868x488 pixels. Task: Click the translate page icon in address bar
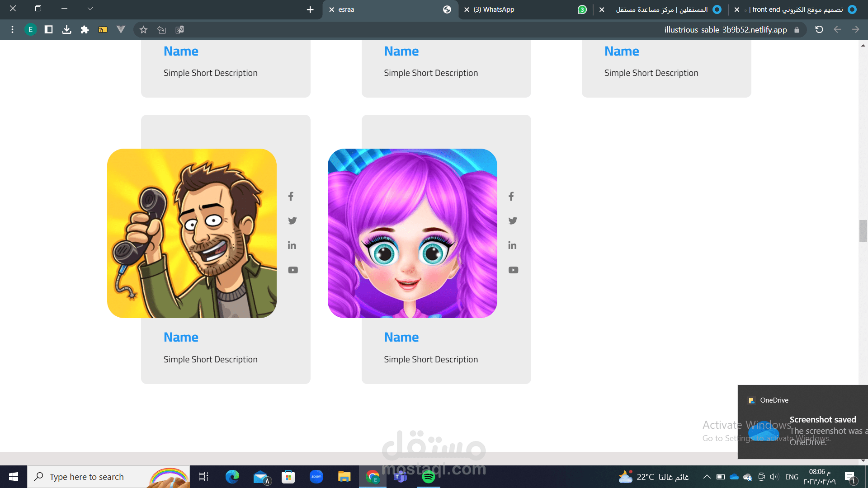[x=179, y=30]
